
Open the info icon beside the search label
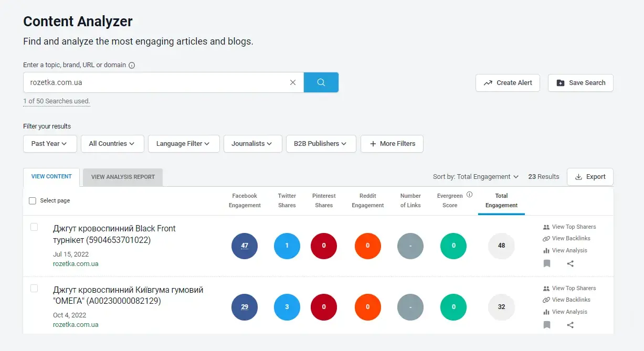click(132, 66)
